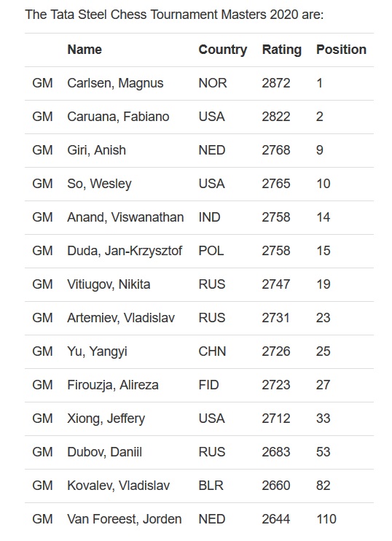Click the Rating column header
This screenshot has width=392, height=541.
[282, 50]
